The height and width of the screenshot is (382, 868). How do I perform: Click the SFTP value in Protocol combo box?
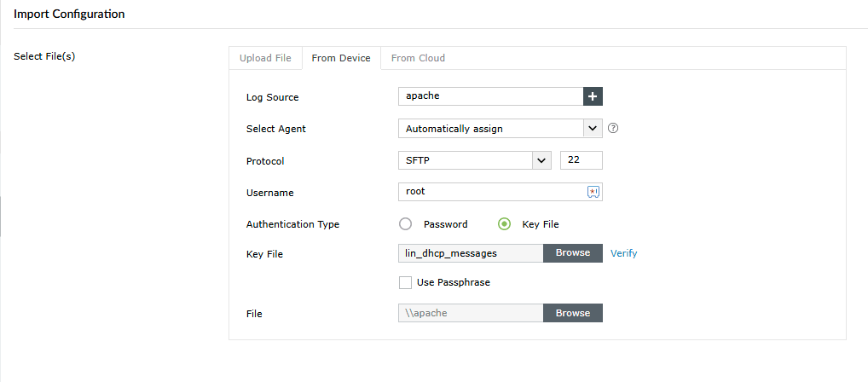pyautogui.click(x=465, y=160)
